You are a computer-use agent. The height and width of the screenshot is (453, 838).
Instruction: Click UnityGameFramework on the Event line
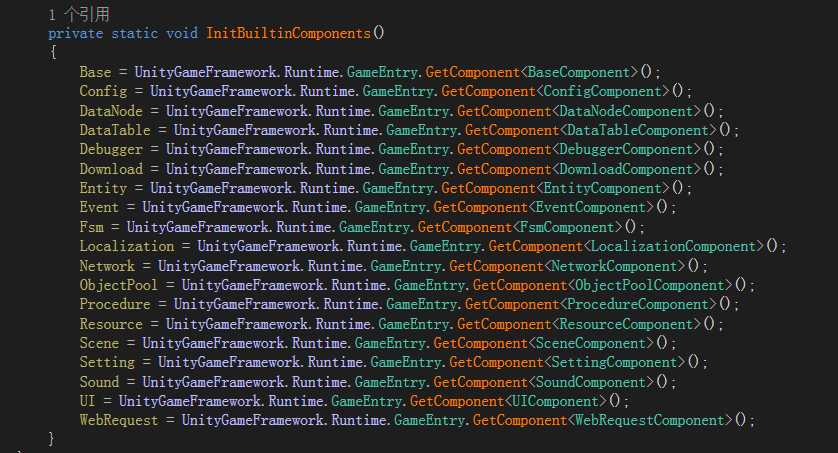(x=213, y=207)
